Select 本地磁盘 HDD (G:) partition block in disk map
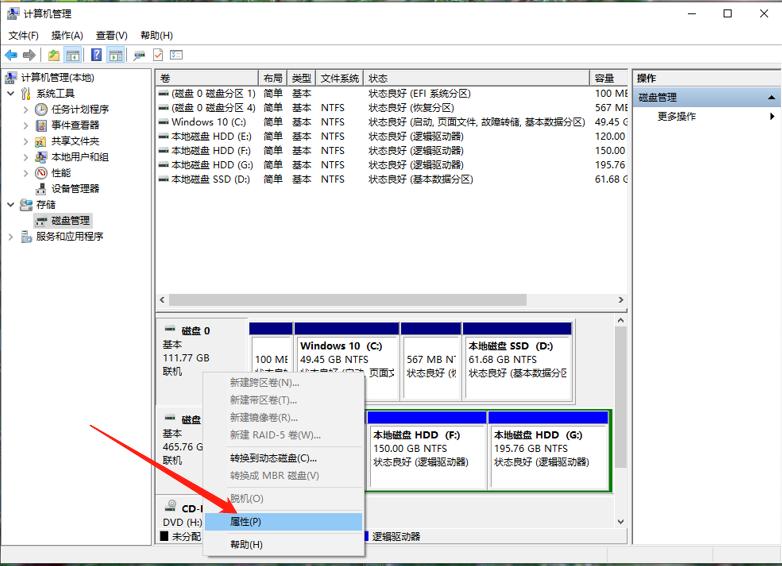Viewport: 782px width, 566px height. [x=549, y=449]
